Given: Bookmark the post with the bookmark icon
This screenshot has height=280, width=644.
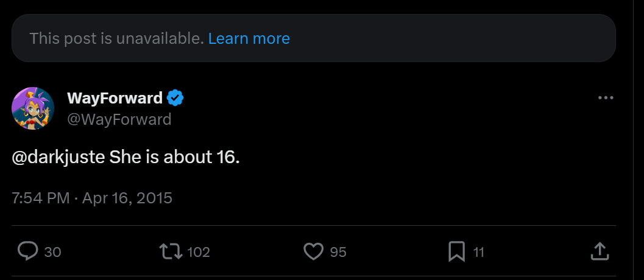Looking at the screenshot, I should 456,251.
